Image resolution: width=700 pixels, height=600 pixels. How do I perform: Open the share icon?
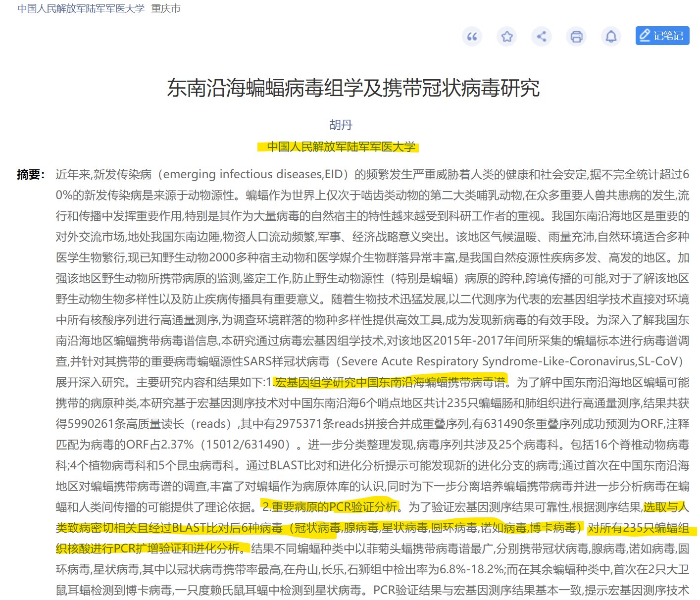coord(542,36)
